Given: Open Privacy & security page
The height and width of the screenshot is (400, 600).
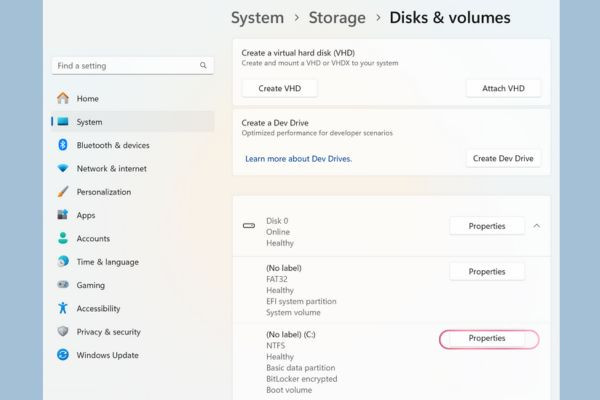Looking at the screenshot, I should 132,332.
